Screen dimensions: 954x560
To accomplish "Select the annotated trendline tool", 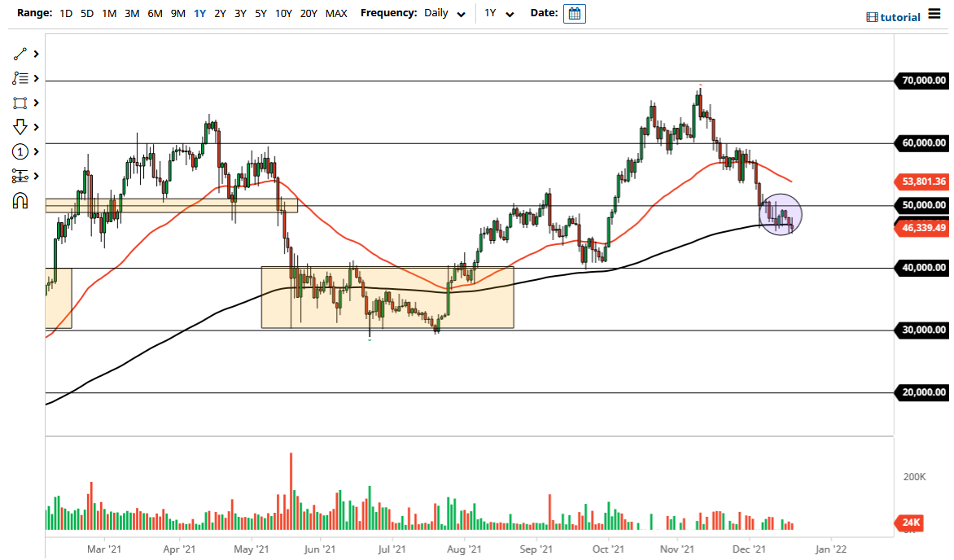I will point(20,77).
